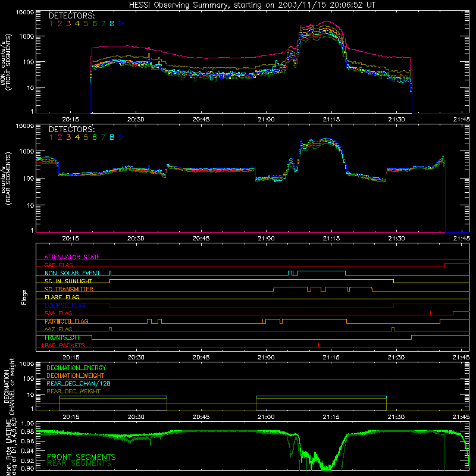Image resolution: width=476 pixels, height=476 pixels.
Task: Click the red BAD_PACKETS tick mark near 21:12
Action: coord(318,345)
